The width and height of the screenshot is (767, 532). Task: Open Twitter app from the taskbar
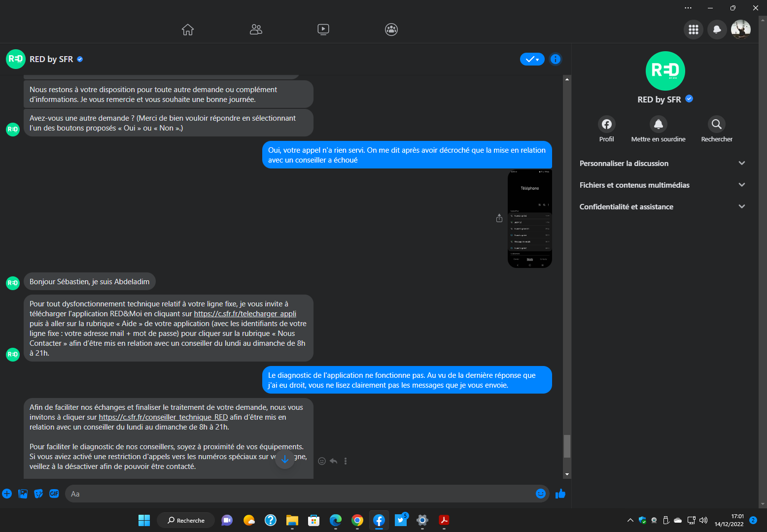(x=401, y=520)
